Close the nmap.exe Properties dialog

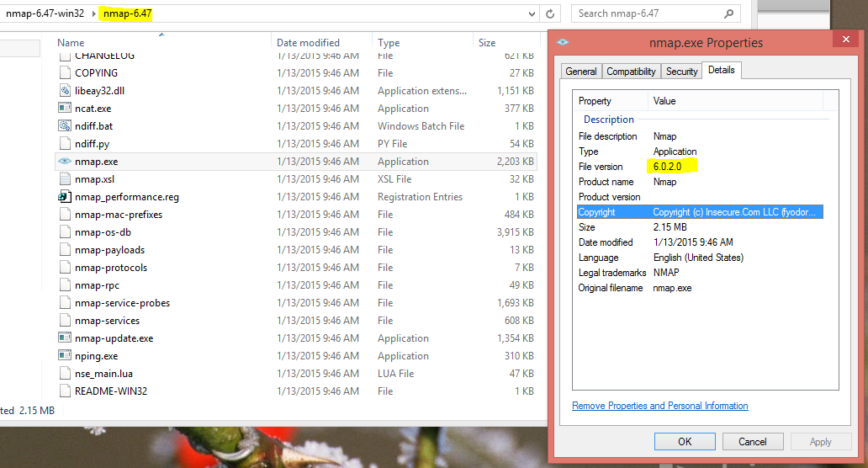pos(846,40)
